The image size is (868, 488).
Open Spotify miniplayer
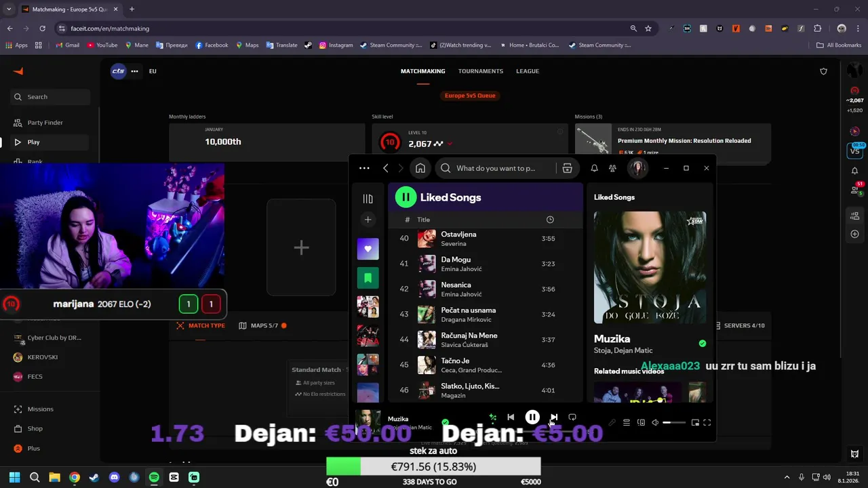point(695,423)
